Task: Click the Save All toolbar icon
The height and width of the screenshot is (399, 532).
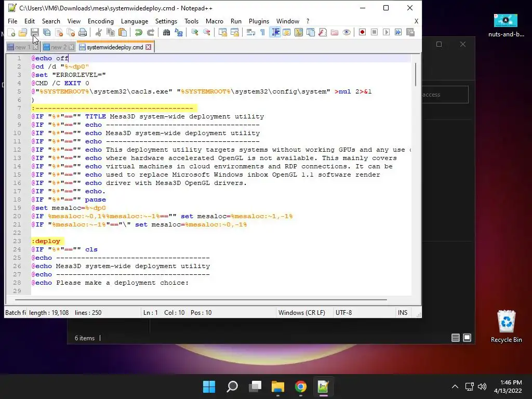Action: (x=46, y=32)
